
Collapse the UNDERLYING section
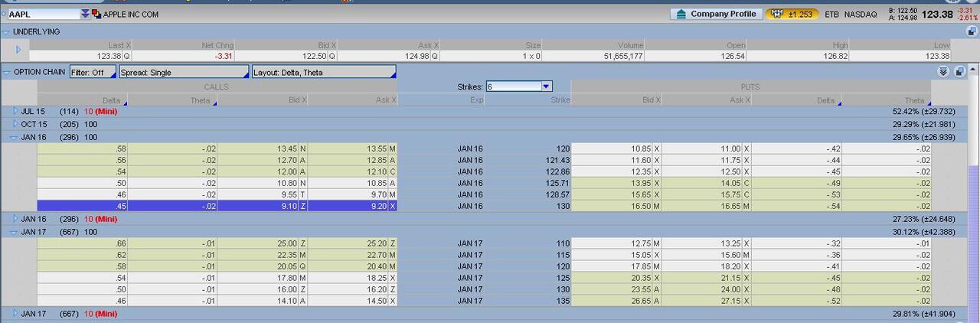coord(6,31)
